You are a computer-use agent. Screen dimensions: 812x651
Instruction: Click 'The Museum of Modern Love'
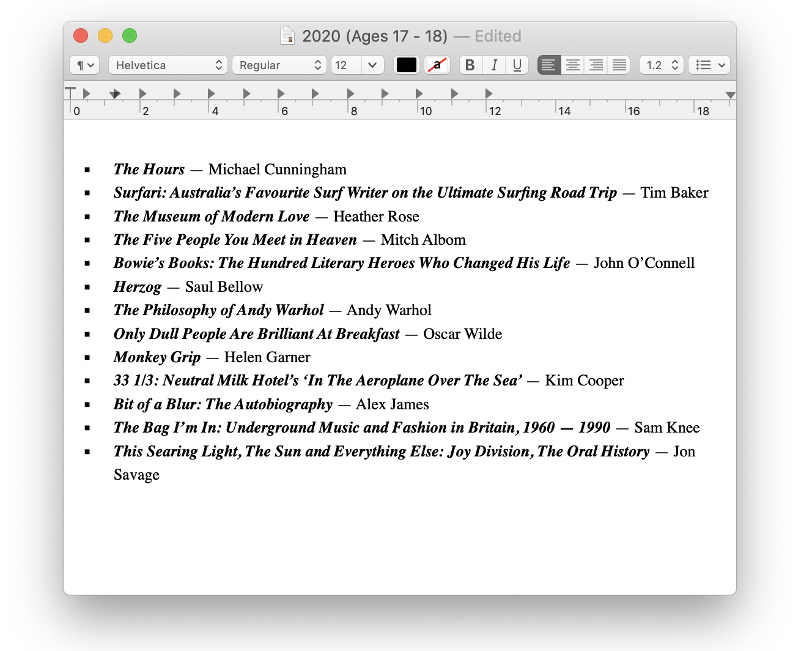click(212, 217)
